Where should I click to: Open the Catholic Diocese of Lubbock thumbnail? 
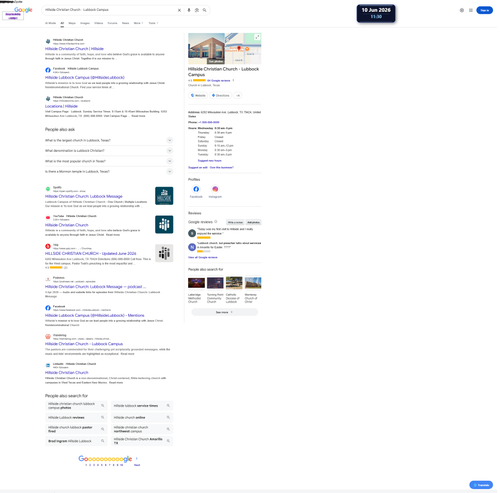pos(234,283)
